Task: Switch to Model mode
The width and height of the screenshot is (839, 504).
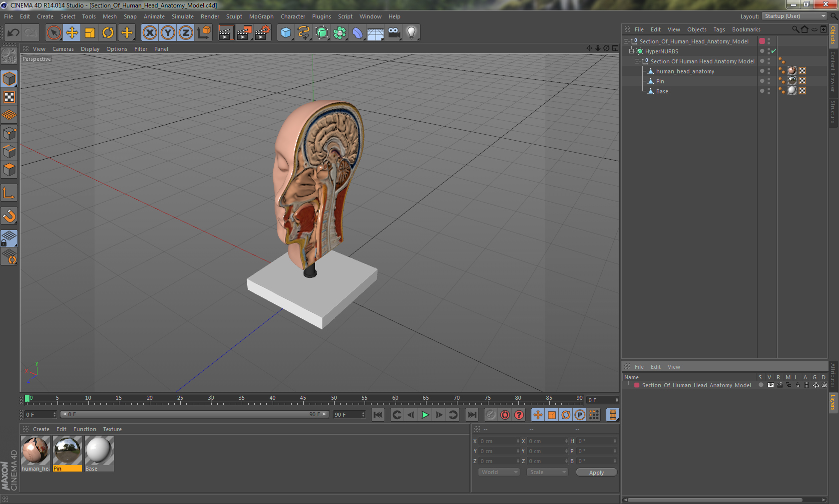Action: [x=9, y=79]
